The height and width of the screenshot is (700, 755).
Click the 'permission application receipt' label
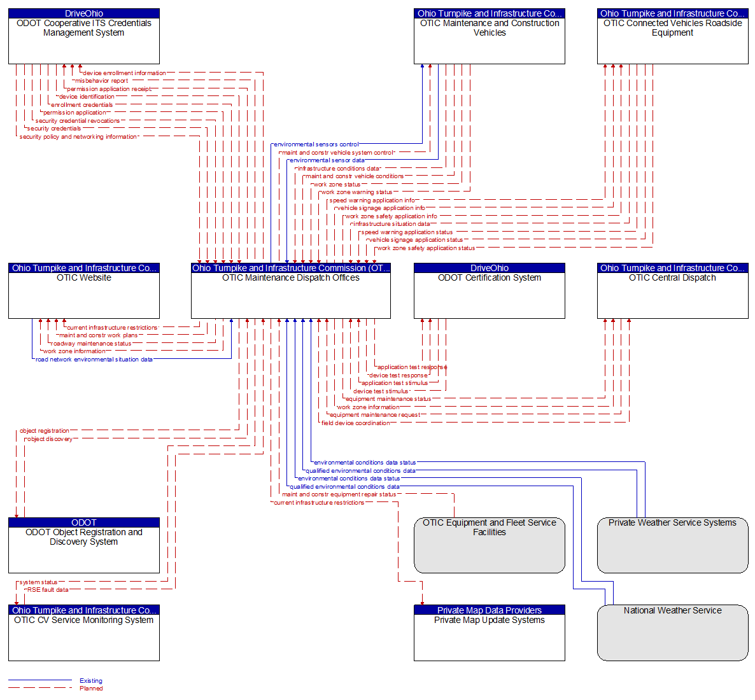(109, 89)
